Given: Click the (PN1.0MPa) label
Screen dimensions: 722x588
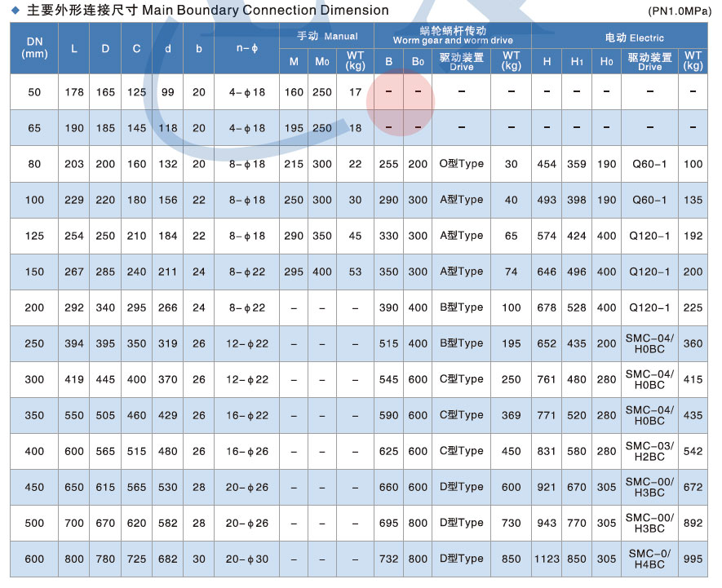Looking at the screenshot, I should point(680,11).
